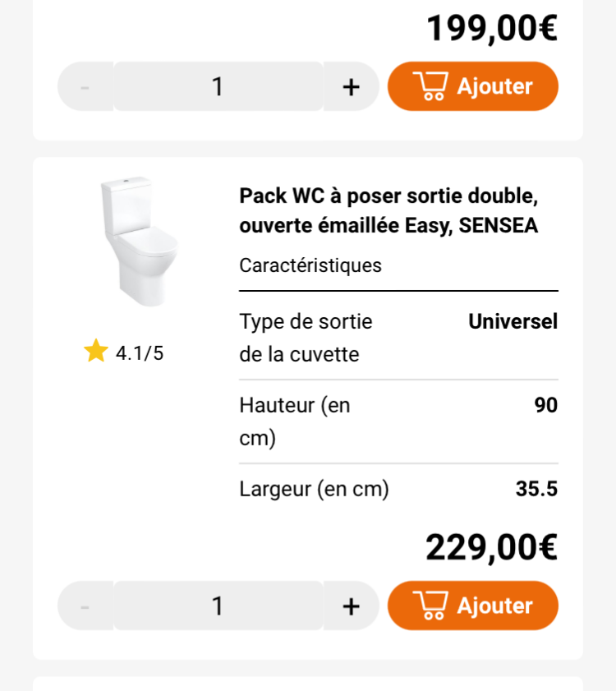Select the Type de sortie de la cuvette label
Viewport: 616px width, 691px height.
306,338
